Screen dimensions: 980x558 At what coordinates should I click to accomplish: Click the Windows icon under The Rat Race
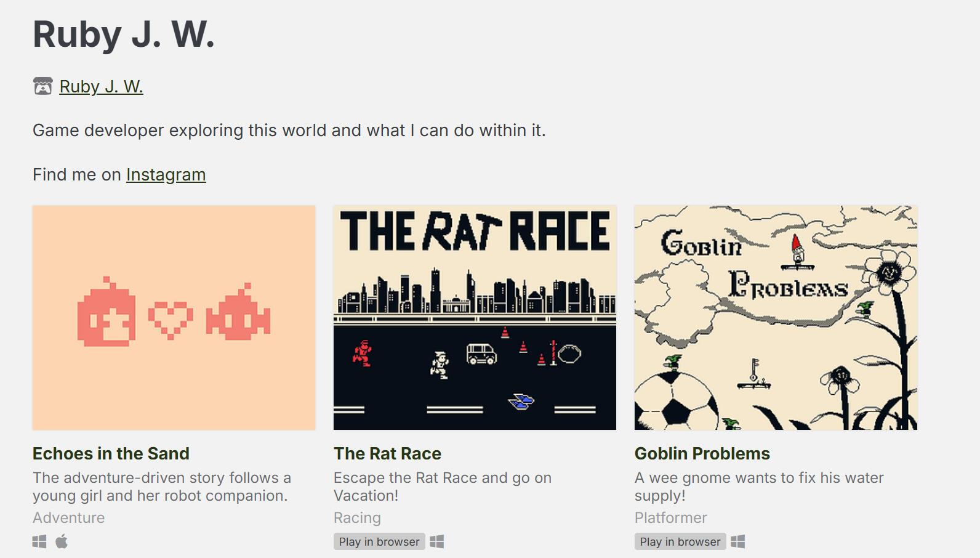[x=437, y=542]
